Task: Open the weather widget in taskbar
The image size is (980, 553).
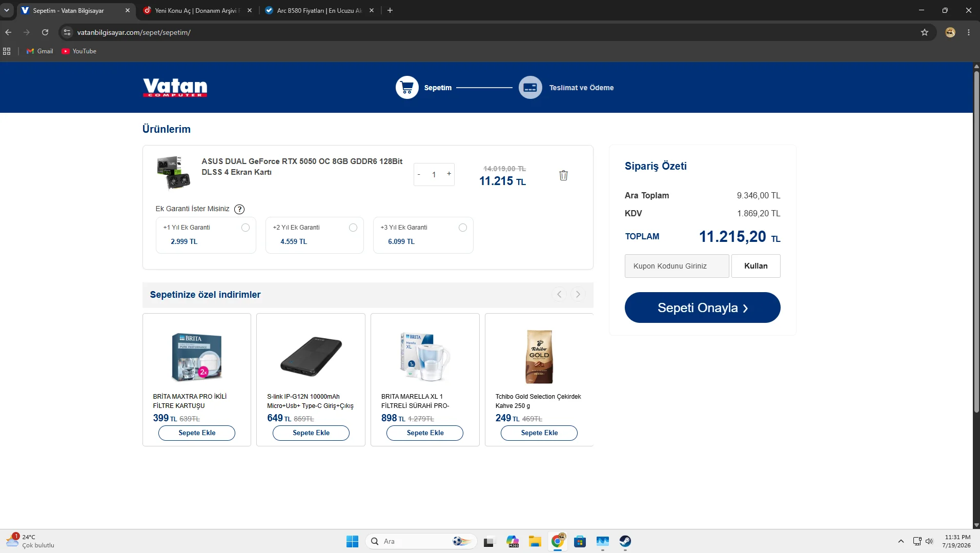Action: (x=31, y=541)
